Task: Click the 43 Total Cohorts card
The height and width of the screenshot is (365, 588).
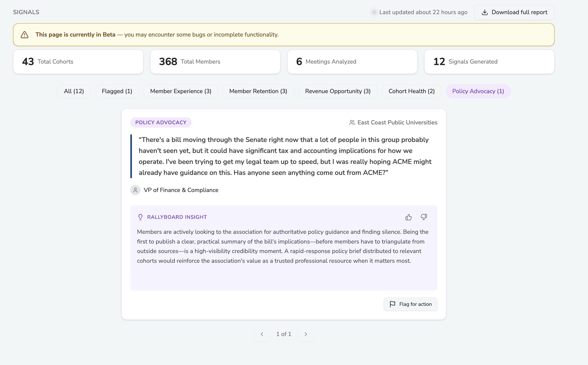Action: coord(78,62)
